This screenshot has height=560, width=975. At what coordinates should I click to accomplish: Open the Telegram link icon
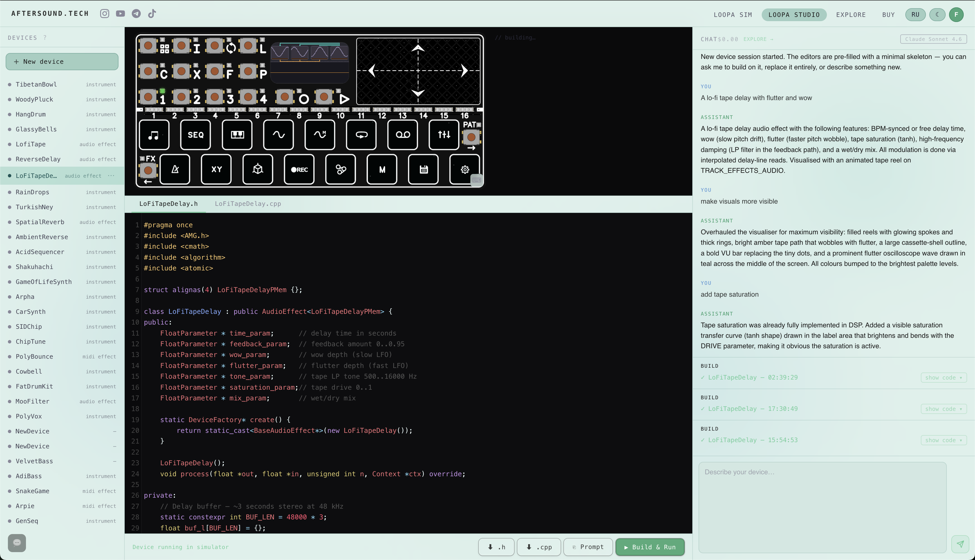pyautogui.click(x=136, y=14)
